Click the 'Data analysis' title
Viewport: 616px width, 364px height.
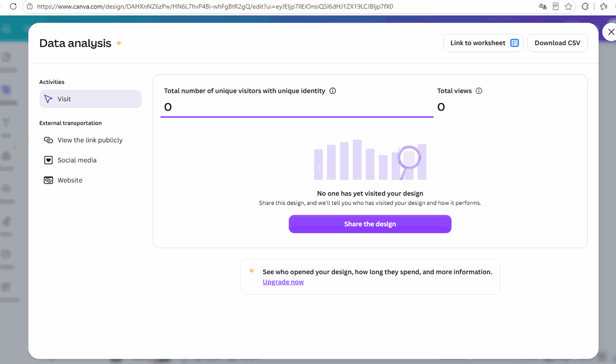(75, 43)
